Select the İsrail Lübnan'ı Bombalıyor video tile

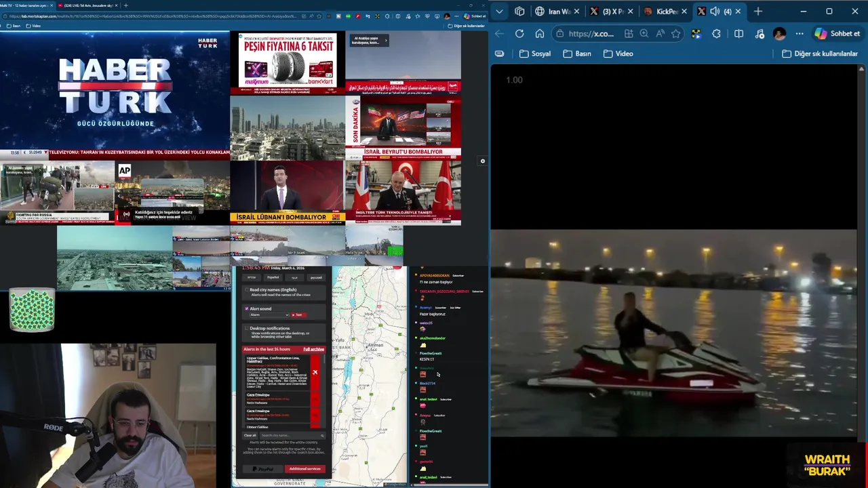[288, 192]
